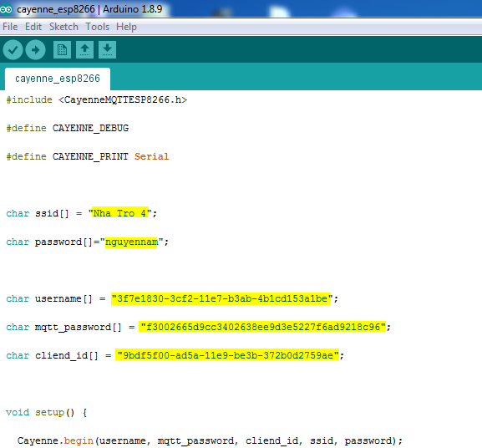Open the File menu
Screen dimensions: 482x448
(x=10, y=27)
